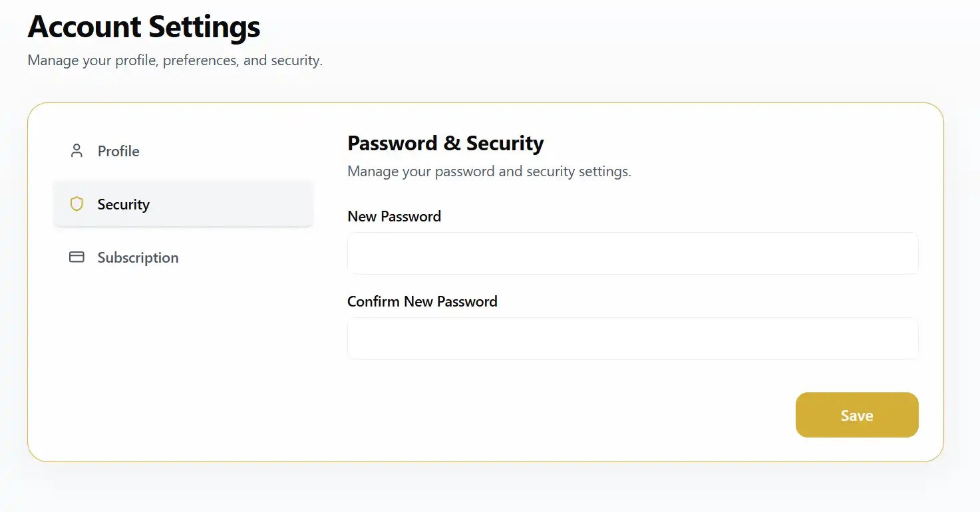Click the Security entry in the navigation list

click(124, 204)
